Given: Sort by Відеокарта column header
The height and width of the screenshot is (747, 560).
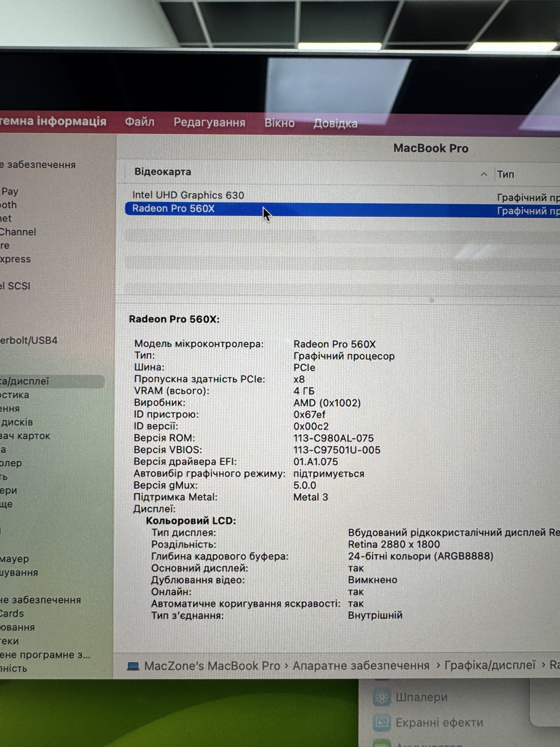Looking at the screenshot, I should (x=163, y=172).
